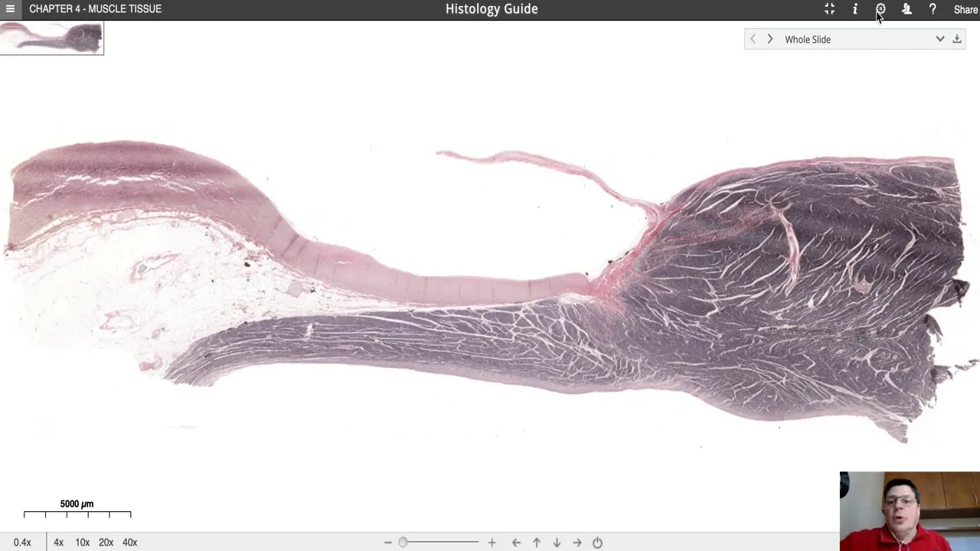Adjust the zoom slider handle
980x551 pixels.
[403, 543]
